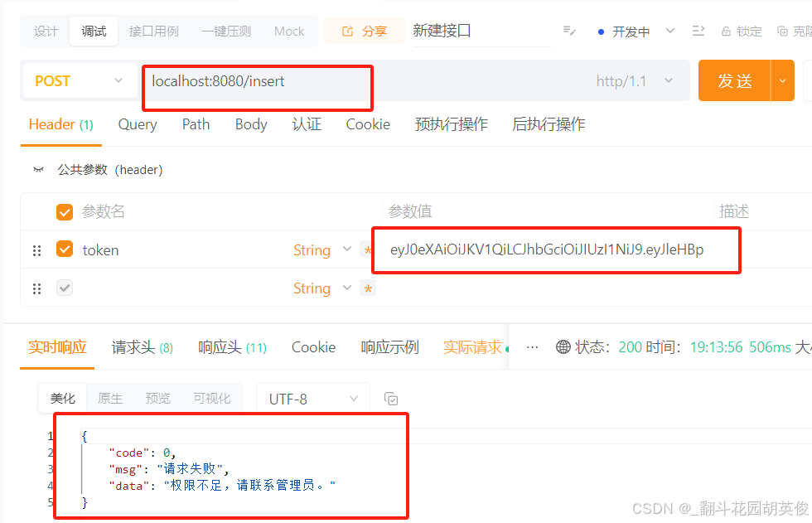
Task: Select the 原生 raw view button
Action: coord(110,398)
